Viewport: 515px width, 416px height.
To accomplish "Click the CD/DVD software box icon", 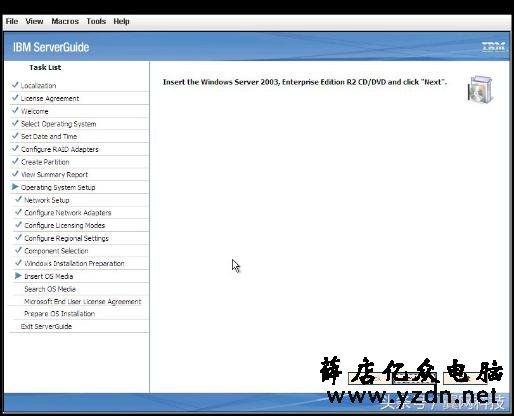I will coord(480,89).
